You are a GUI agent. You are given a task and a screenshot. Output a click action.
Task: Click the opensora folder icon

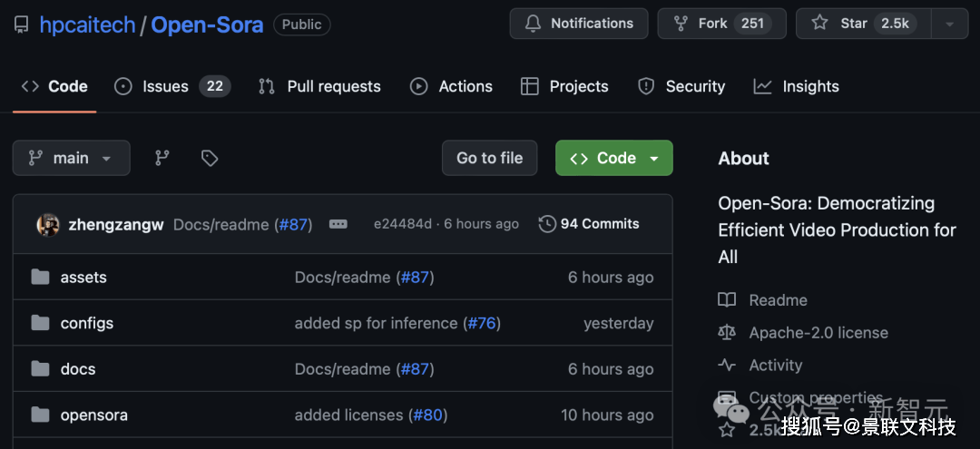(40, 414)
